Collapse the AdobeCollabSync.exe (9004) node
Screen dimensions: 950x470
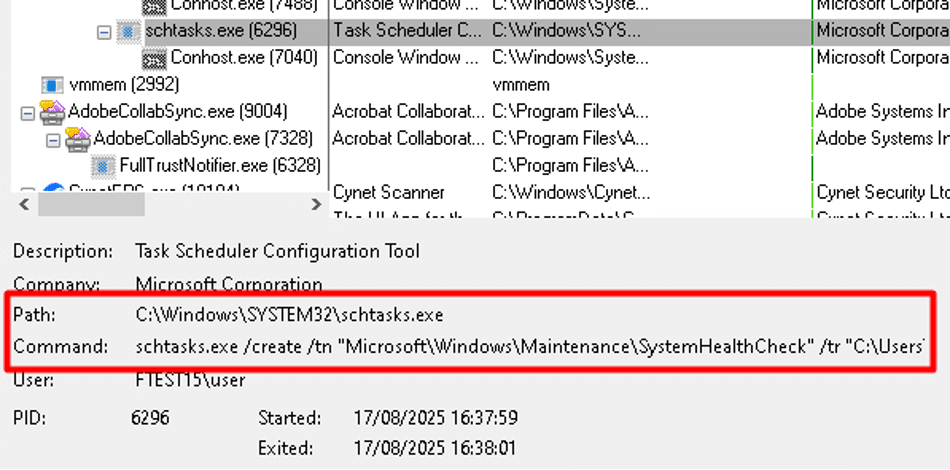point(27,112)
